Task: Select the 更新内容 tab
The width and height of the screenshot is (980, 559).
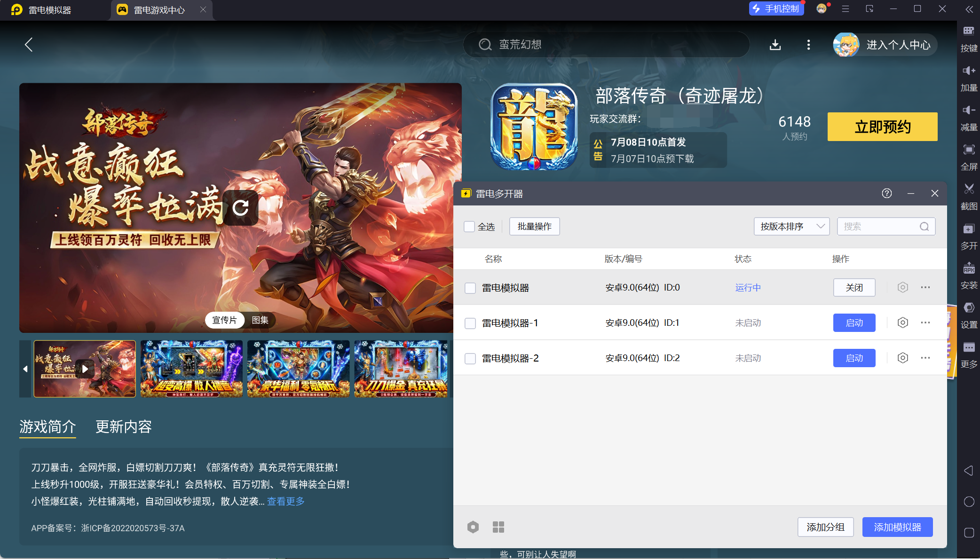Action: coord(124,426)
